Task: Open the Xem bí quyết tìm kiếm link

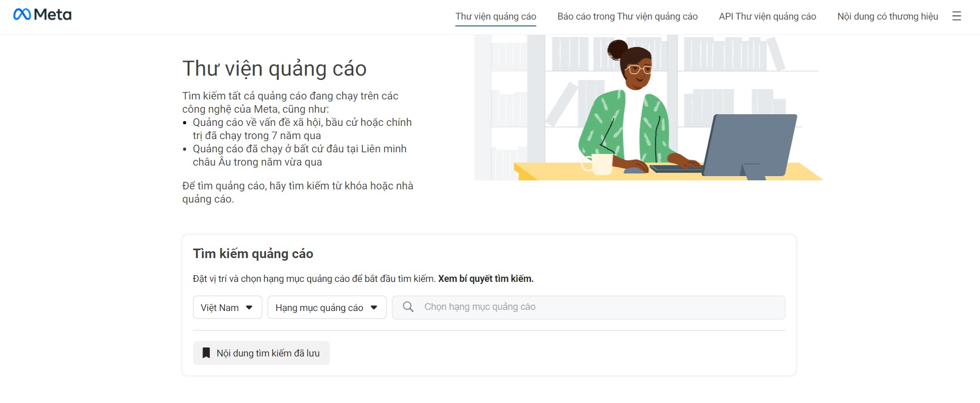Action: 486,279
